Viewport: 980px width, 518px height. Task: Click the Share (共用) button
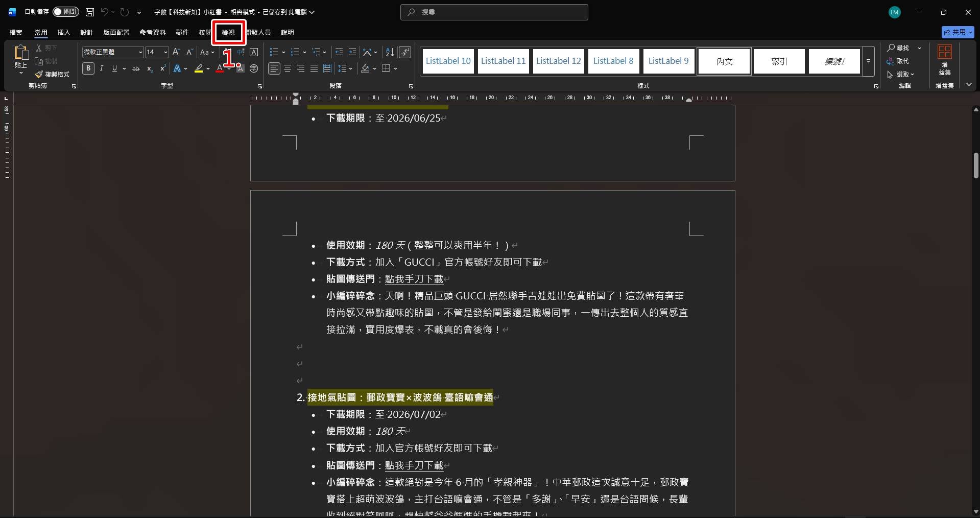point(958,32)
